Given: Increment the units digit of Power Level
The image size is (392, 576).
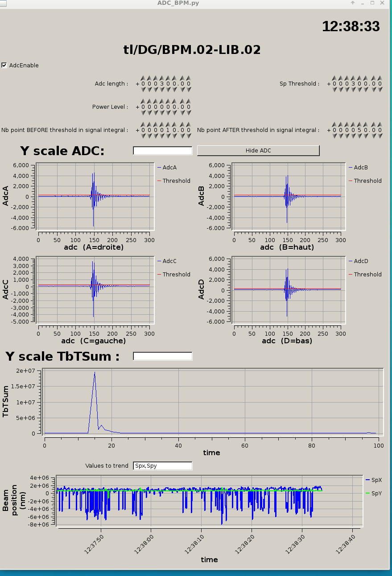Looking at the screenshot, I should (x=175, y=101).
